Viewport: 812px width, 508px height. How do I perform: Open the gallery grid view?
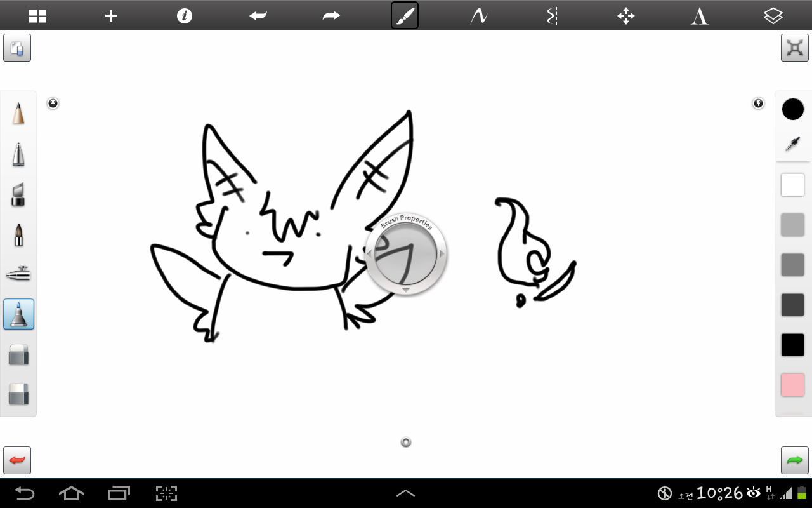37,16
